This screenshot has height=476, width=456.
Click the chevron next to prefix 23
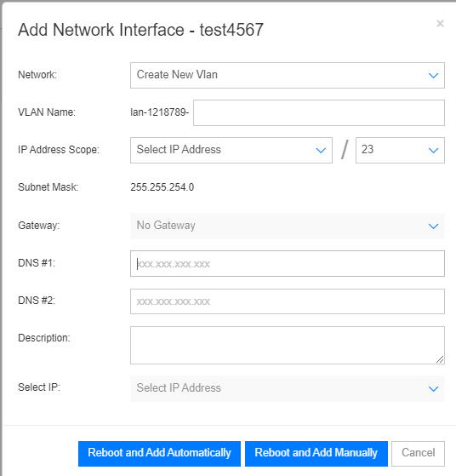point(433,150)
